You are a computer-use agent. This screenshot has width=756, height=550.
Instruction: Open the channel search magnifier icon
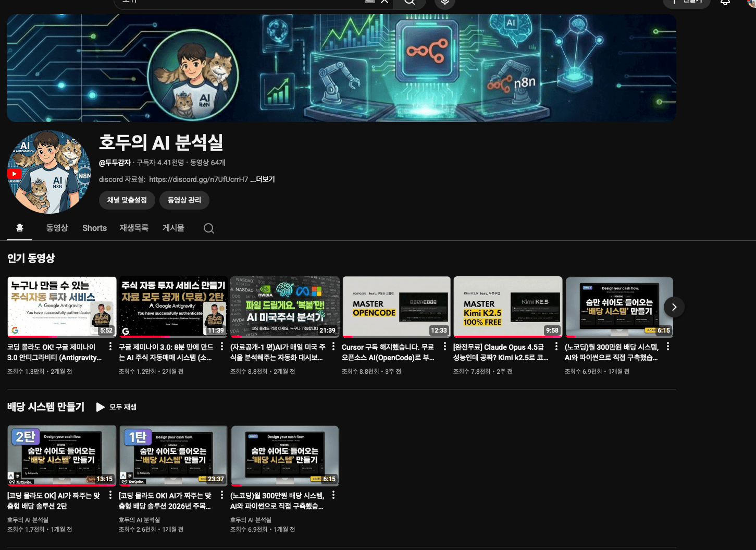point(209,228)
